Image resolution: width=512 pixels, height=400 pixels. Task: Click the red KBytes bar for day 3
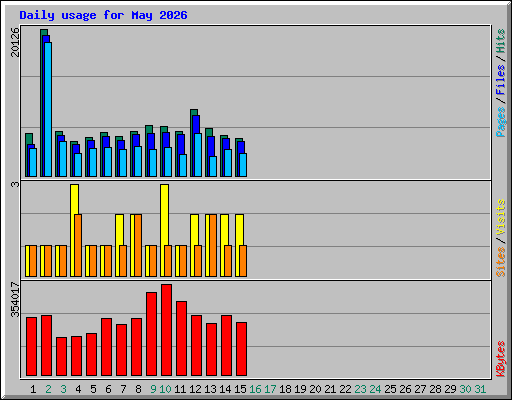62,357
